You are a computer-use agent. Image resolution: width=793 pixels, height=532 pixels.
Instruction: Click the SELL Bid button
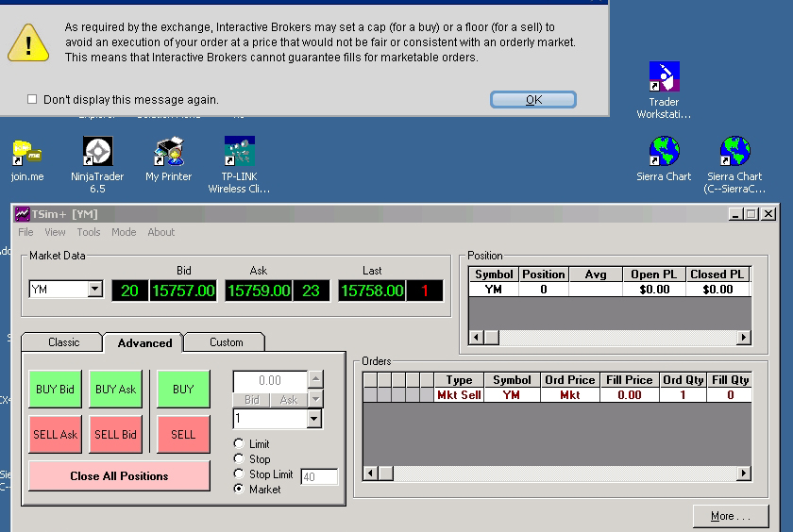pos(115,435)
